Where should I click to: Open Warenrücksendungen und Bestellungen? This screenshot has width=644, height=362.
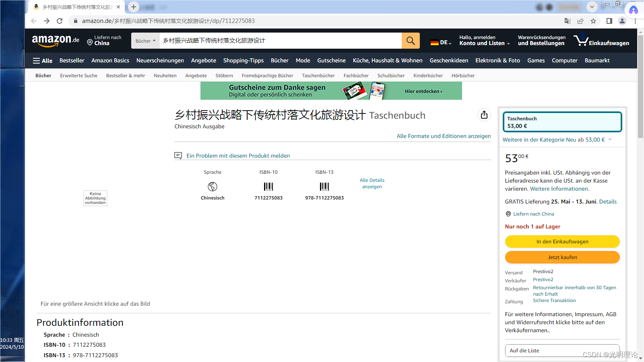coord(541,41)
